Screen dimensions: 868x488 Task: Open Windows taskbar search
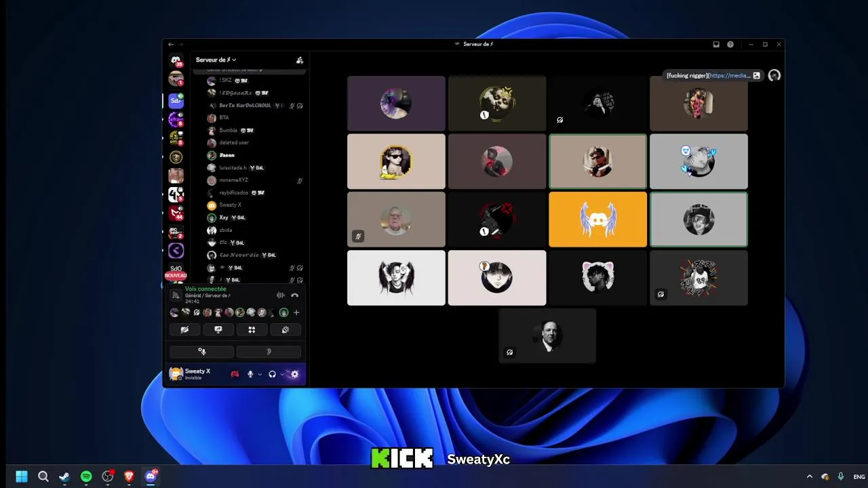43,476
